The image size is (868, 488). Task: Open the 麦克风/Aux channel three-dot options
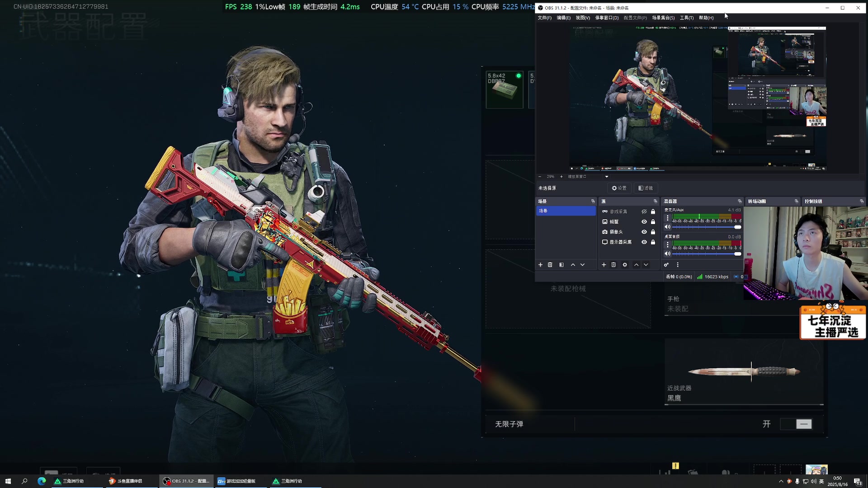[x=668, y=218]
